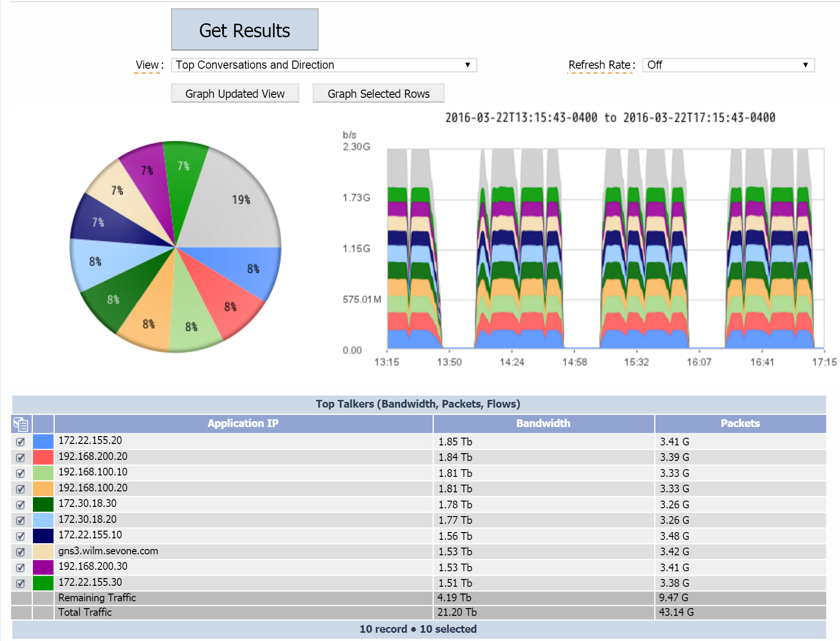
Task: Click Graph Selected Rows button
Action: pos(378,93)
